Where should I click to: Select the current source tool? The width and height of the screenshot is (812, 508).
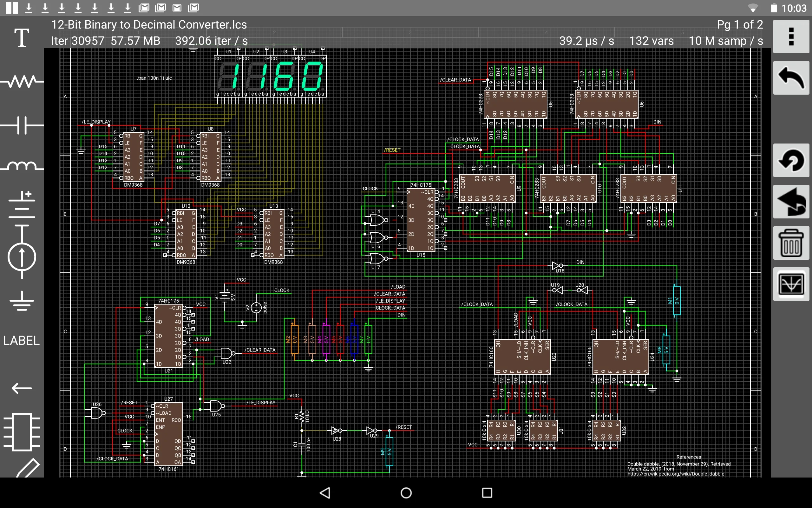click(x=22, y=252)
